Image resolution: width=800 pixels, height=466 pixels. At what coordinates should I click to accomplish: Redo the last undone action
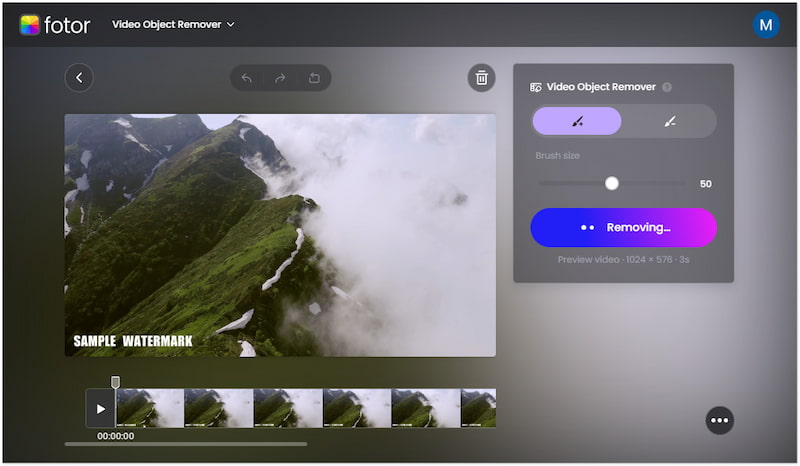(x=280, y=78)
